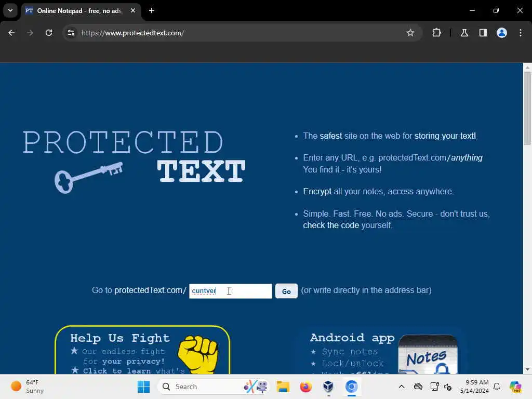Click the address bar URL
Screen dimensions: 532x399
132,33
